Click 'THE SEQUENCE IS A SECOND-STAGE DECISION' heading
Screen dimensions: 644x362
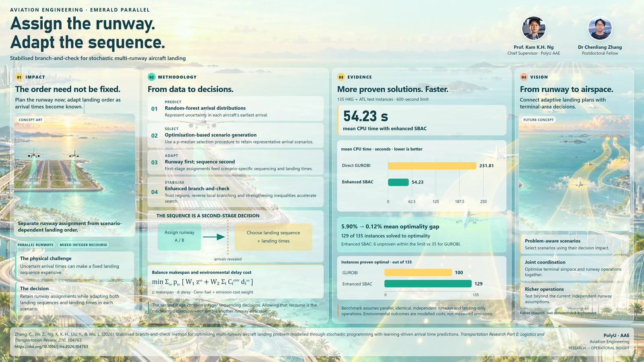(x=208, y=216)
